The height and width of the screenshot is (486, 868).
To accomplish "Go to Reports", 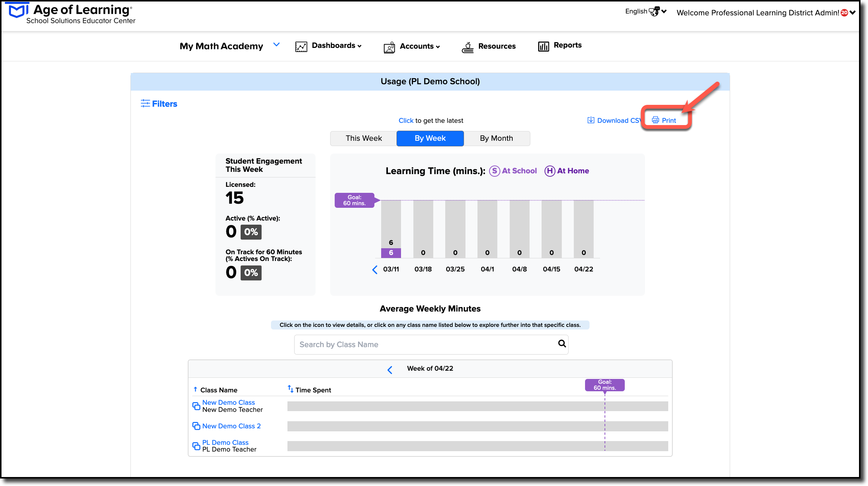I will click(567, 45).
